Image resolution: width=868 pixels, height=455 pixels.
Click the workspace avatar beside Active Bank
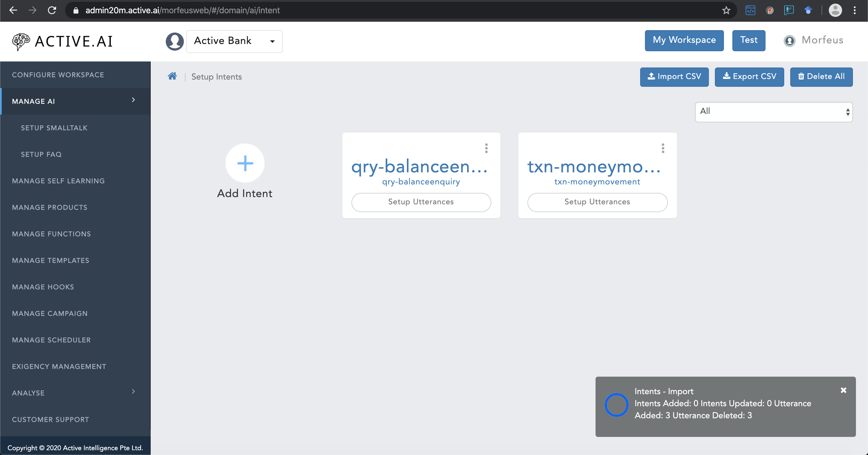[175, 41]
